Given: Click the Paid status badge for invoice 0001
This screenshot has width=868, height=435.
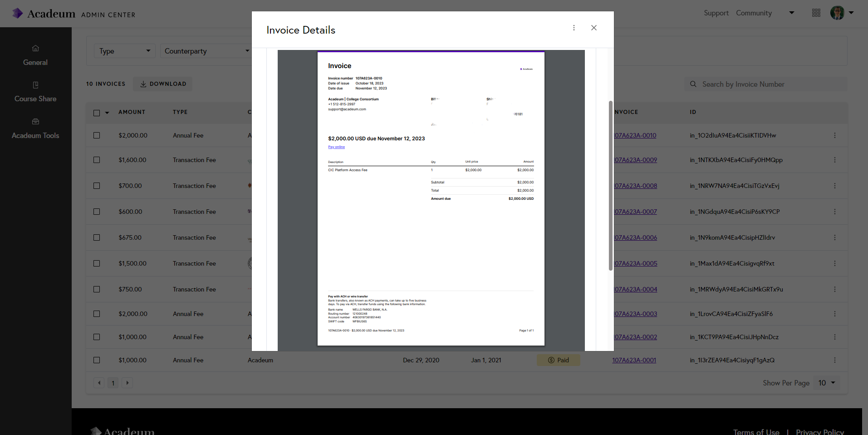Looking at the screenshot, I should 559,360.
